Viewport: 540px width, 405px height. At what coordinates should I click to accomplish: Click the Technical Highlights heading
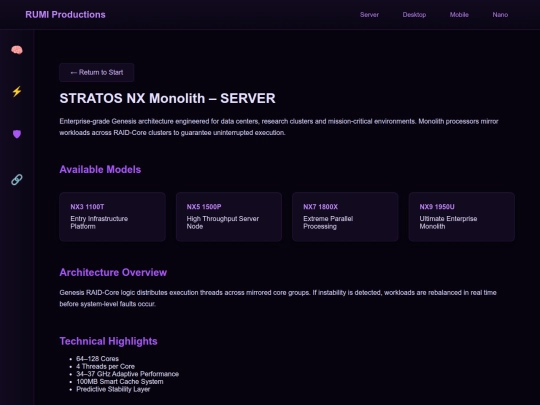click(108, 341)
